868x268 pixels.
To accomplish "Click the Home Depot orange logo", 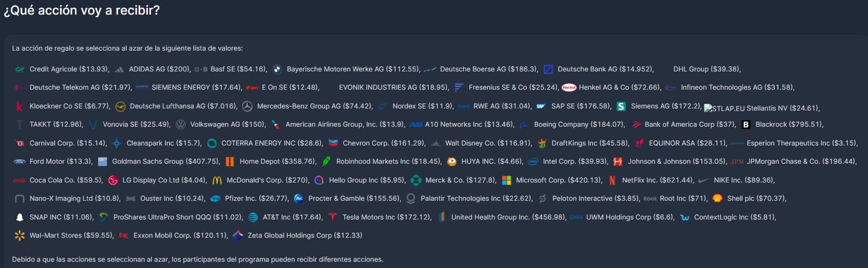I will (x=230, y=162).
